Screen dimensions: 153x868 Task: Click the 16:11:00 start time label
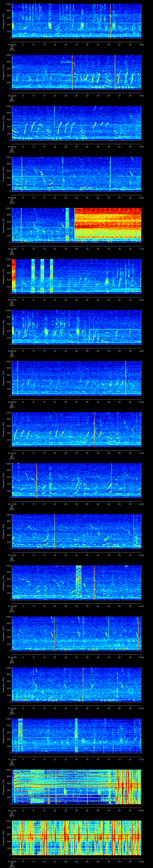coord(12,504)
